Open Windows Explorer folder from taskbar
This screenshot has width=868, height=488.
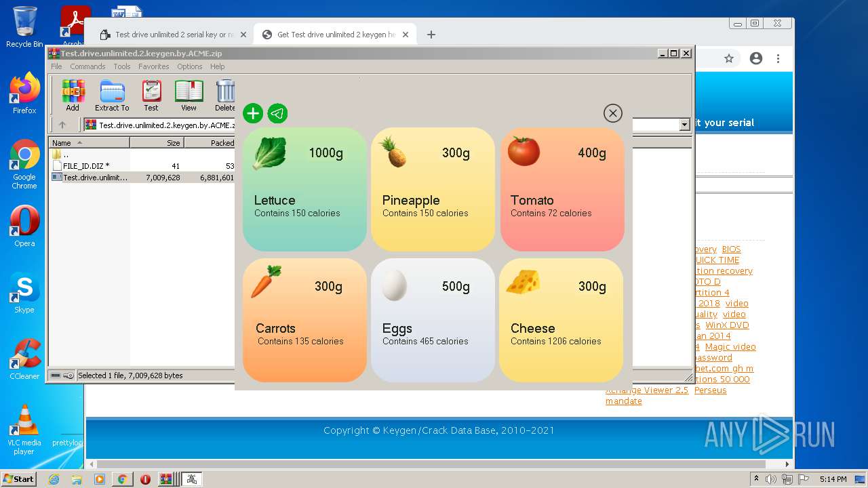pyautogui.click(x=77, y=479)
